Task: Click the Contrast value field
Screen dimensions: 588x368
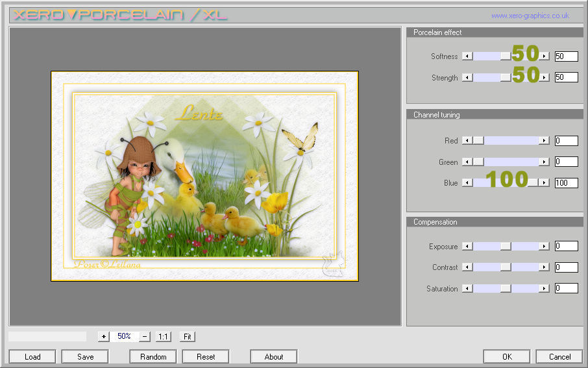Action: point(566,267)
